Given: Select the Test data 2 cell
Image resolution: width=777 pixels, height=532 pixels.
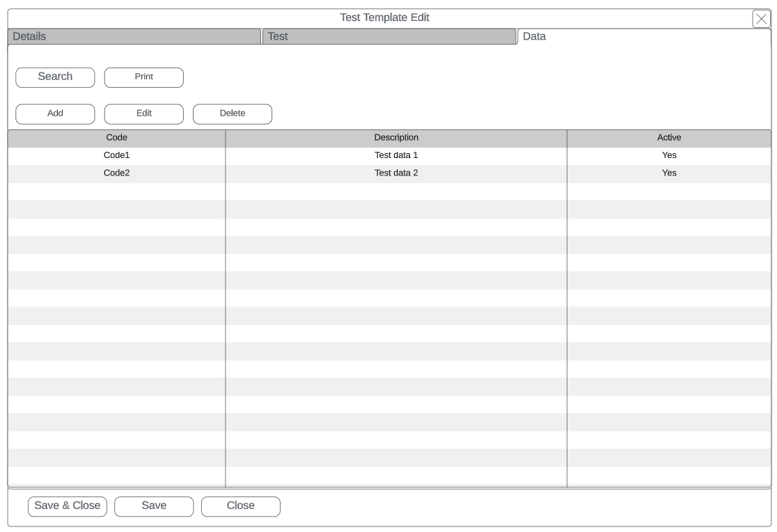Looking at the screenshot, I should tap(396, 173).
